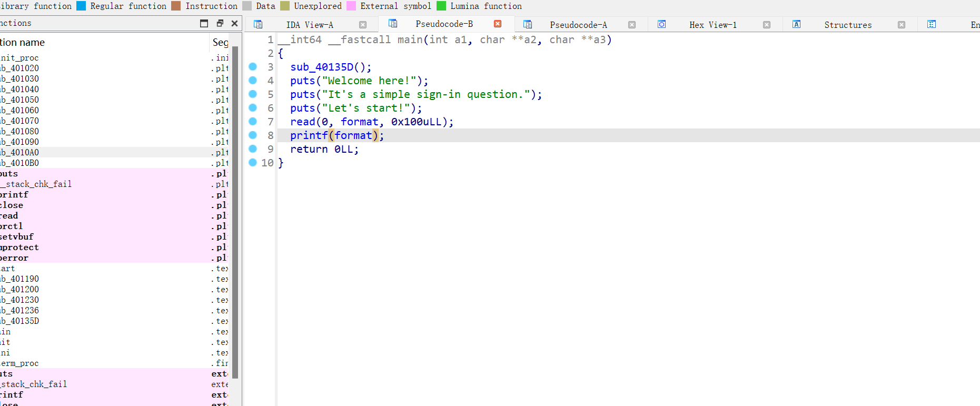This screenshot has height=406, width=980.
Task: Click the Data gray legend swatch
Action: 247,6
